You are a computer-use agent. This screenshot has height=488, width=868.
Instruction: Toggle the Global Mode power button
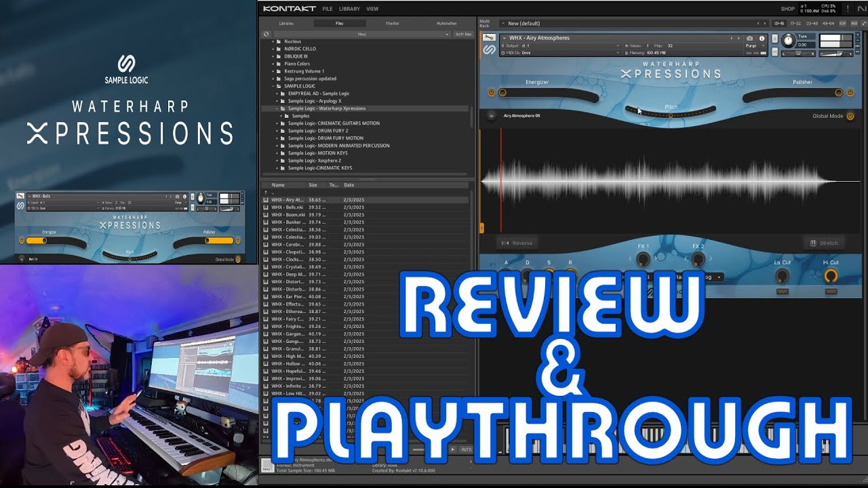click(x=850, y=116)
